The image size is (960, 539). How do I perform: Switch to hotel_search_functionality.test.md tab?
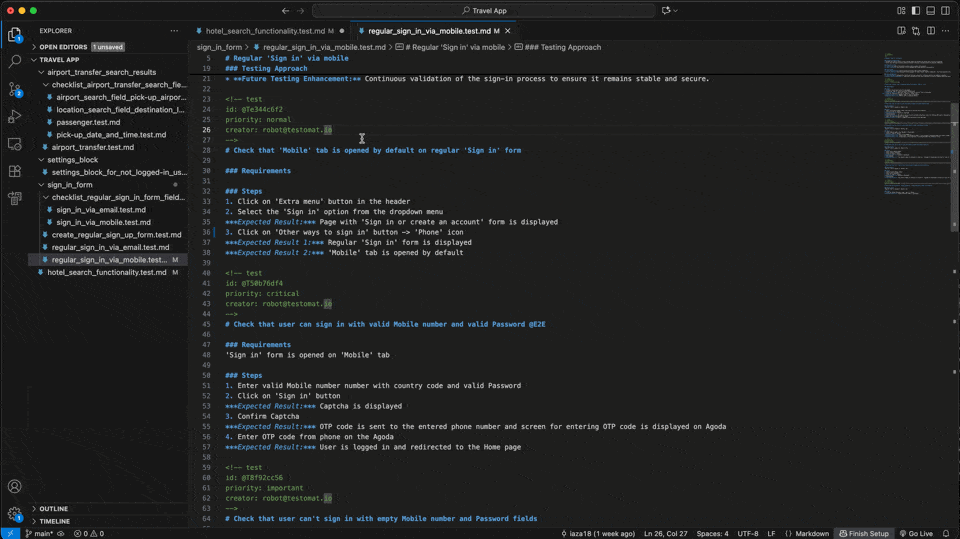click(x=265, y=31)
